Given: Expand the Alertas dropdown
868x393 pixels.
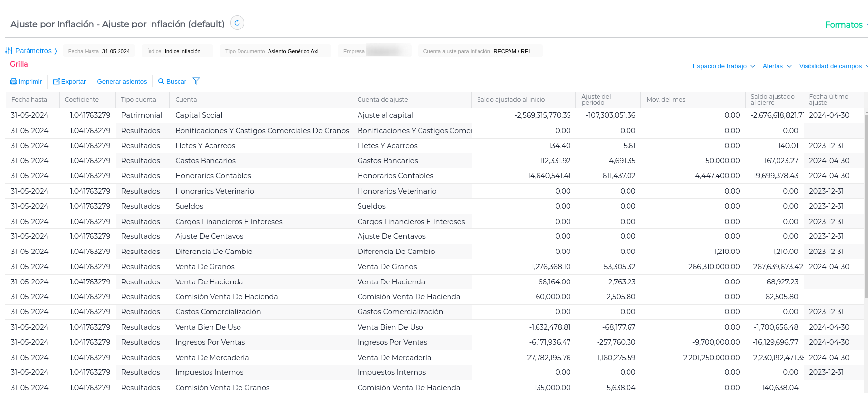Looking at the screenshot, I should (777, 66).
